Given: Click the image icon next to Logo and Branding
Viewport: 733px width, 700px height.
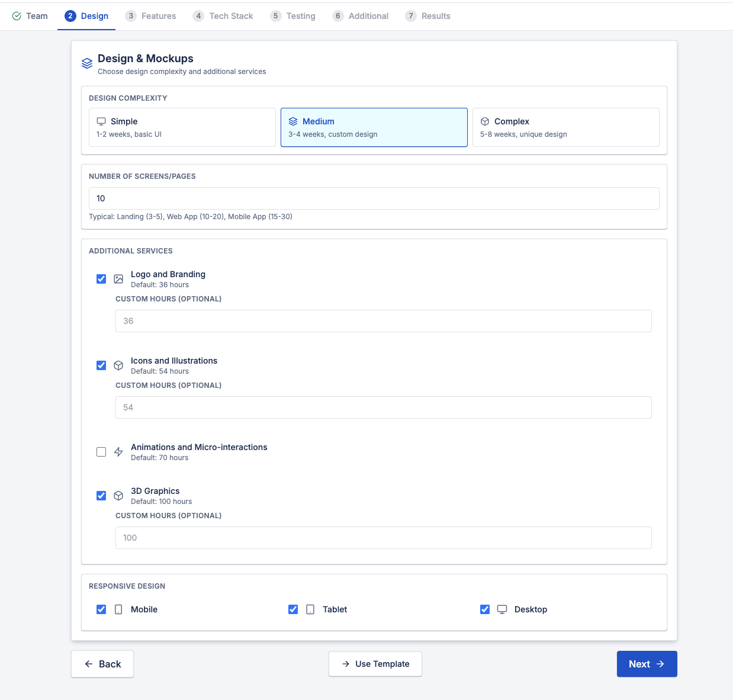Looking at the screenshot, I should pos(118,278).
